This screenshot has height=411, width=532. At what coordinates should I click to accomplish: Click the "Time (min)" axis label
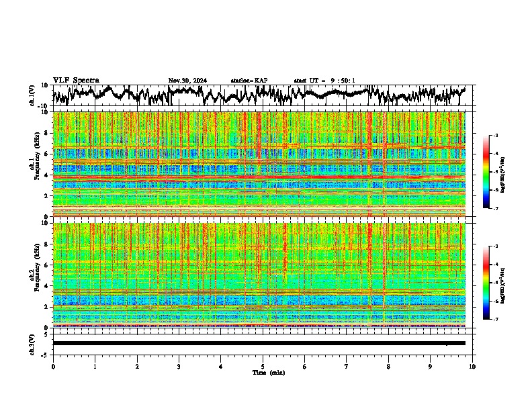point(269,373)
